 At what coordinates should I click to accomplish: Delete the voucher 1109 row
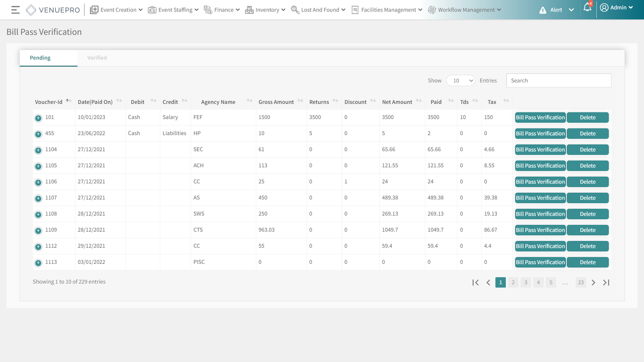[588, 230]
